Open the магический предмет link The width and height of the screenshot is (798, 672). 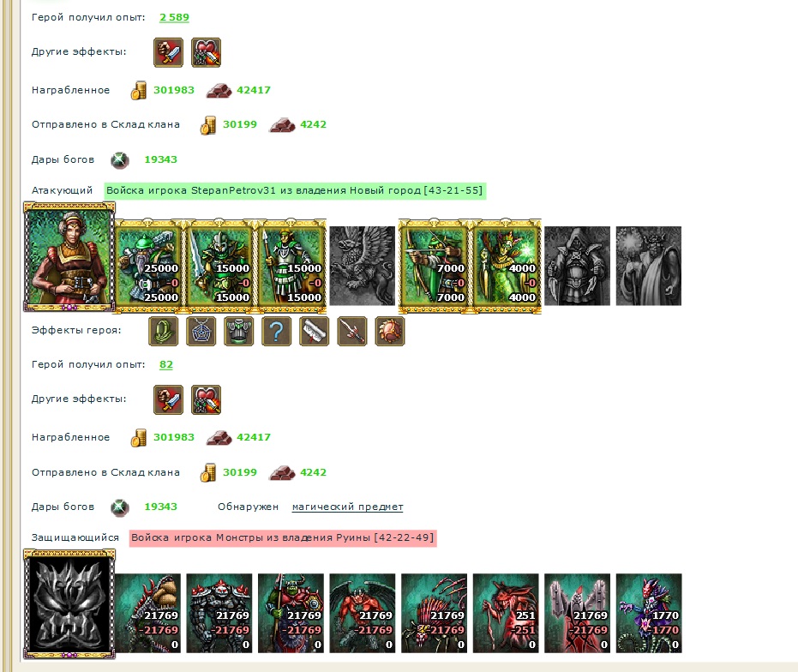[x=348, y=507]
